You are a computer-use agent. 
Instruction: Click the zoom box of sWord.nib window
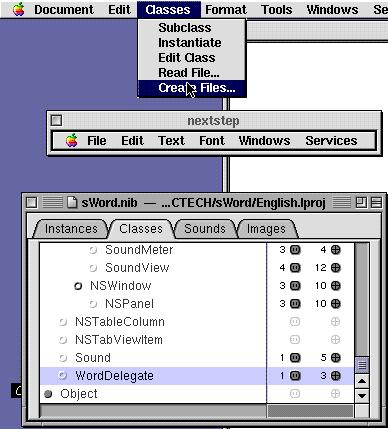click(361, 202)
